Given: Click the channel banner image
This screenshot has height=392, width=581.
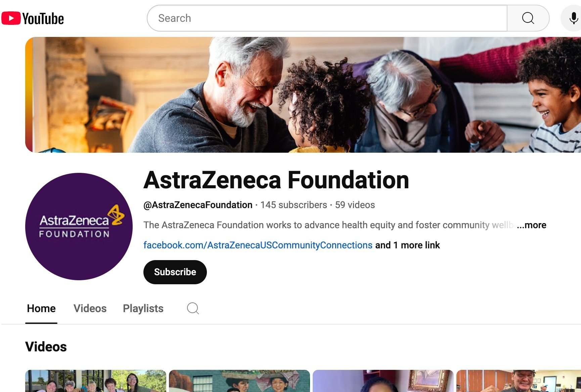Looking at the screenshot, I should point(303,95).
